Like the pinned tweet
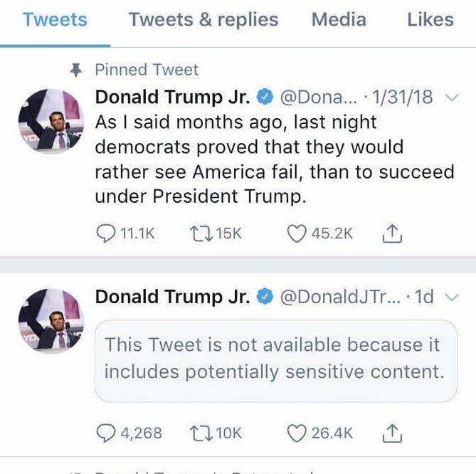 pyautogui.click(x=298, y=233)
